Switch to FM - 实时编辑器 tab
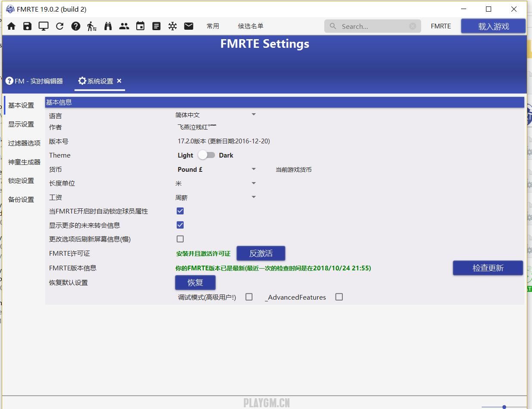 pos(34,81)
